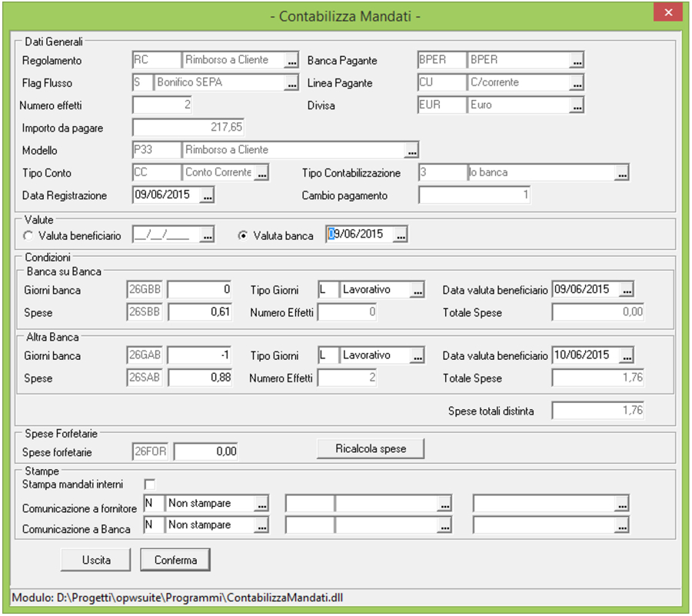Expand Tipo Giorni selector in Altra Banca
692x616 pixels.
(418, 356)
